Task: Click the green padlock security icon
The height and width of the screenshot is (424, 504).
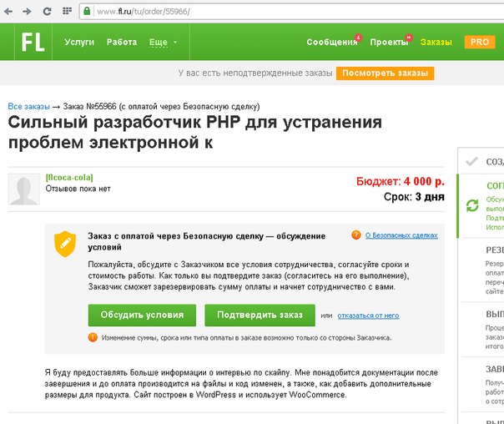Action: coord(87,11)
